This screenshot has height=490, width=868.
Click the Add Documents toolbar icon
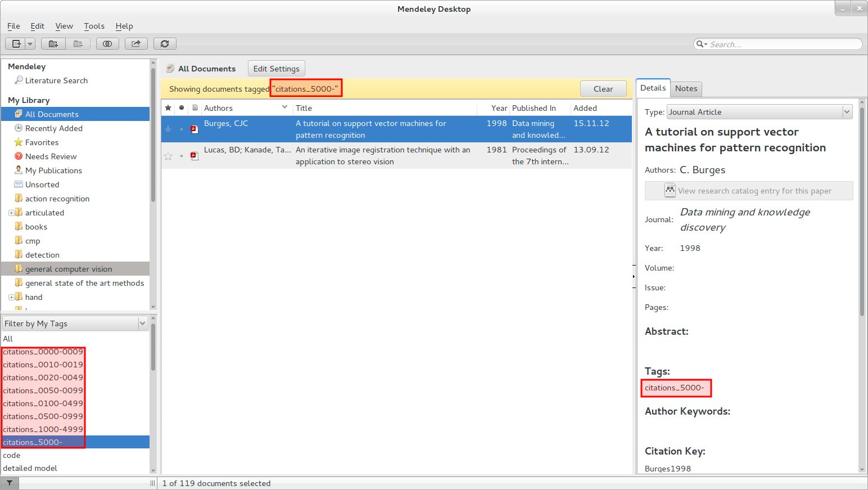[x=16, y=44]
